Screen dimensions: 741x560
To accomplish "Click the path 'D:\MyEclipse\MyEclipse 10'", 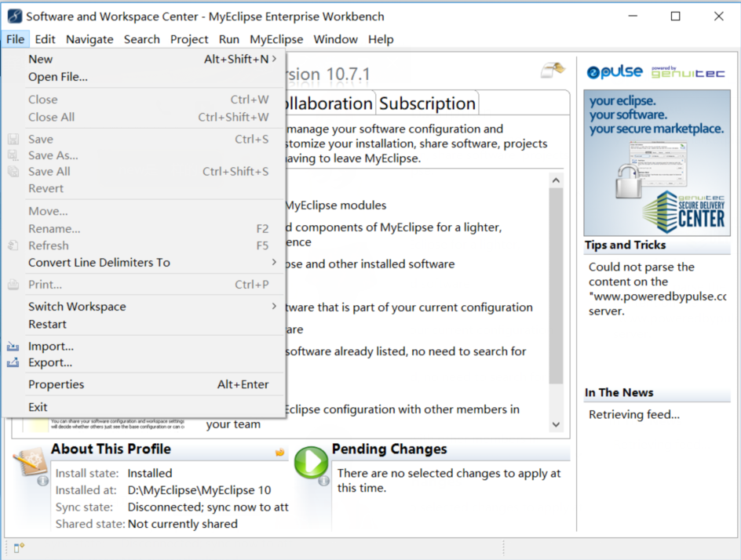I will pyautogui.click(x=199, y=490).
